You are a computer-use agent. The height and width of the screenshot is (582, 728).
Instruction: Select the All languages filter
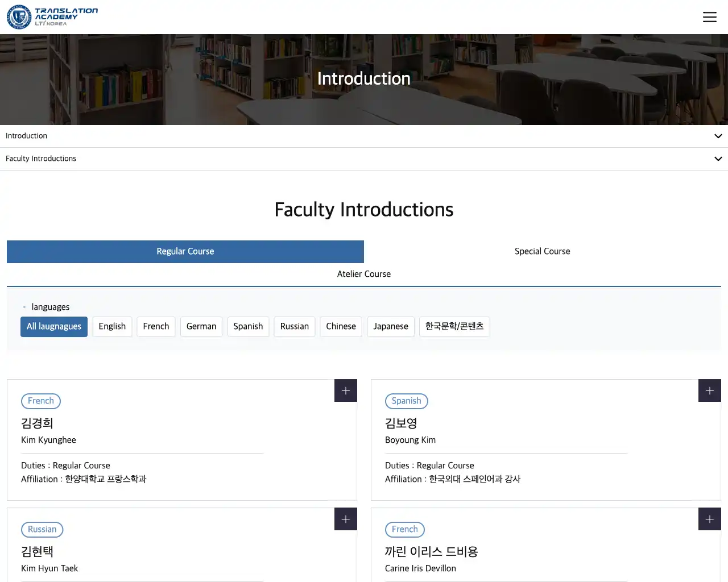click(54, 327)
